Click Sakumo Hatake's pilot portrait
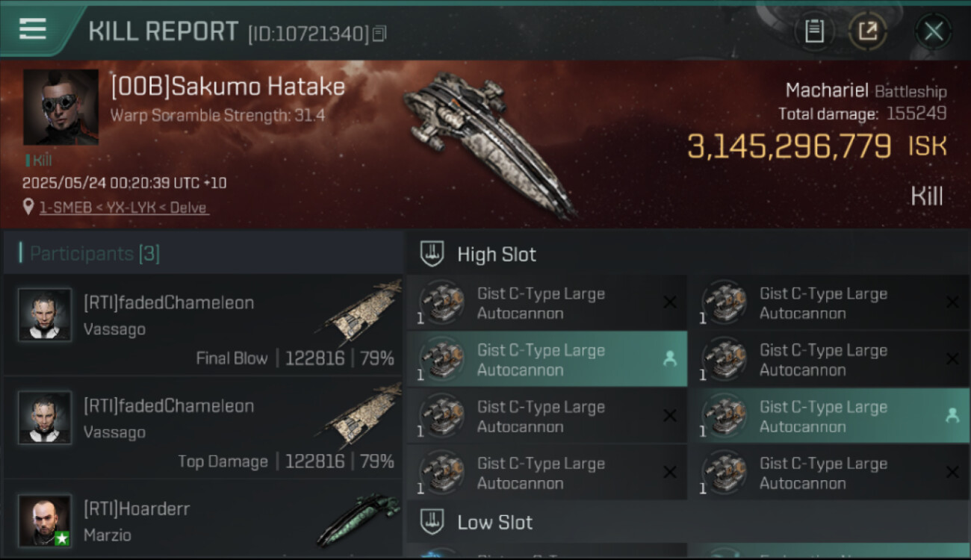971x560 pixels. tap(61, 107)
